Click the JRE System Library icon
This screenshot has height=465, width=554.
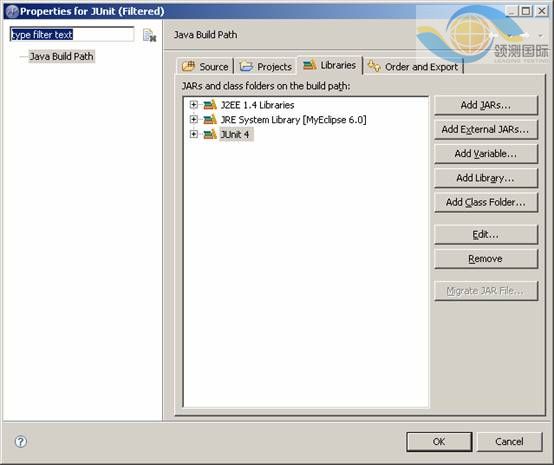pos(210,119)
